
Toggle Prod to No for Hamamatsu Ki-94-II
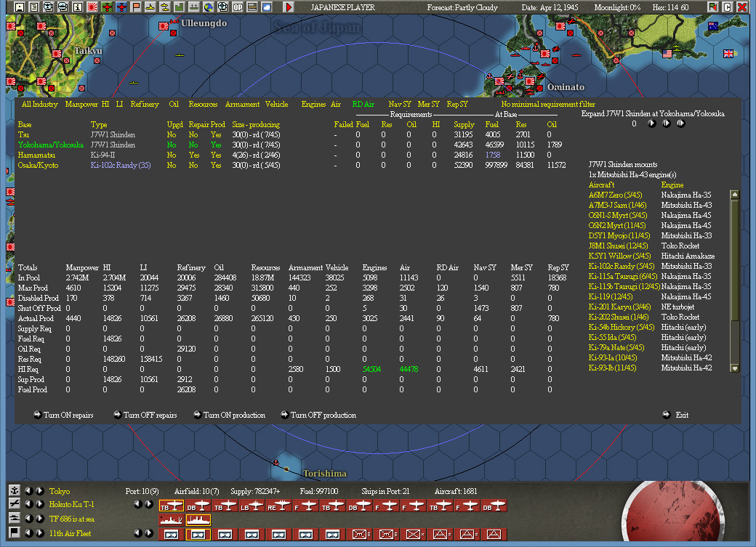coord(215,155)
